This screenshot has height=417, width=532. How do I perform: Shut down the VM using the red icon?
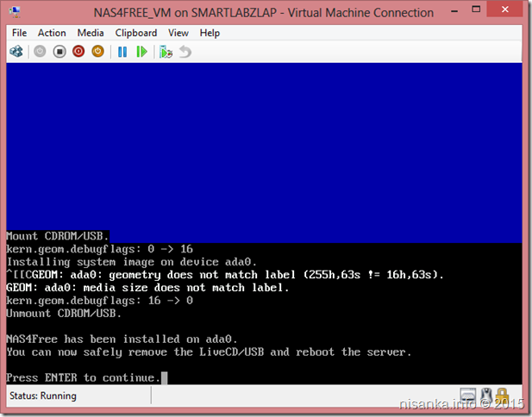78,52
